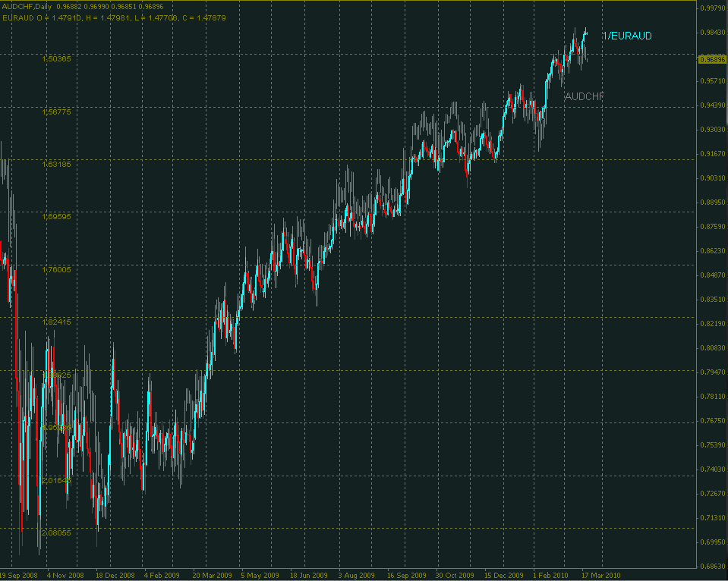Click price axis value 0.87590
The height and width of the screenshot is (581, 728).
pos(713,227)
